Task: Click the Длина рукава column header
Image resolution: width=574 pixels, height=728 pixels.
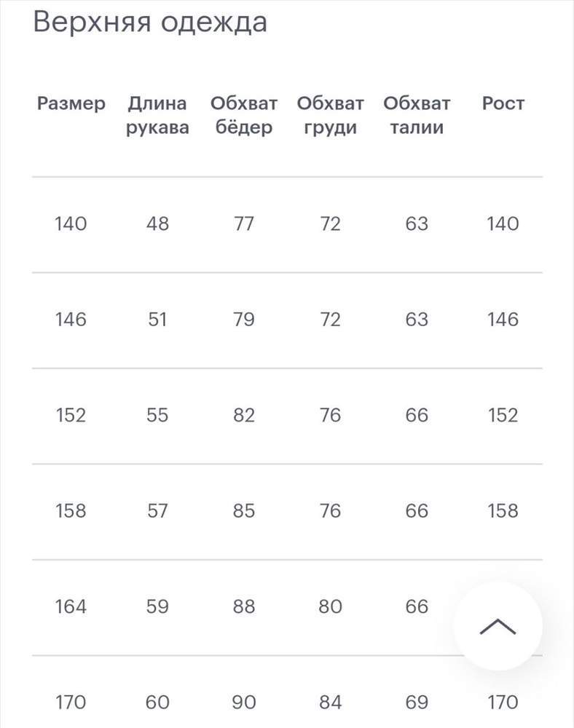Action: (x=157, y=115)
